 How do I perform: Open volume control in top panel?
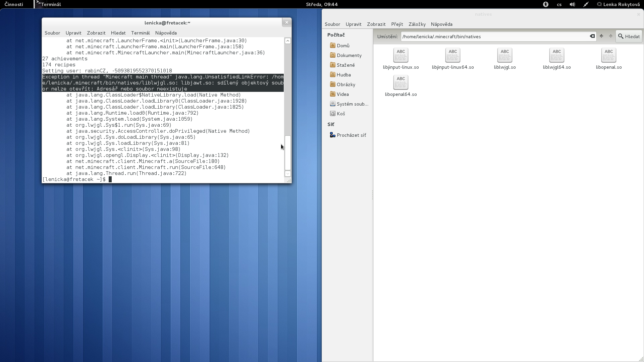(x=572, y=4)
